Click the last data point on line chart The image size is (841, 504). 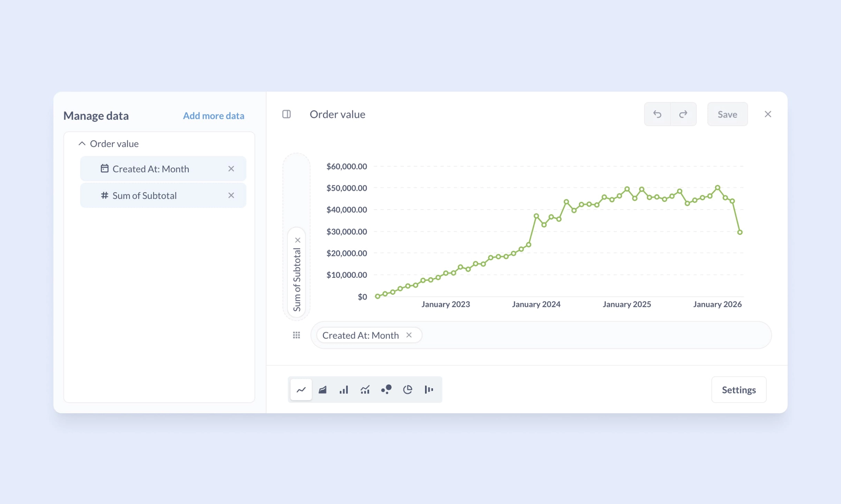[740, 232]
